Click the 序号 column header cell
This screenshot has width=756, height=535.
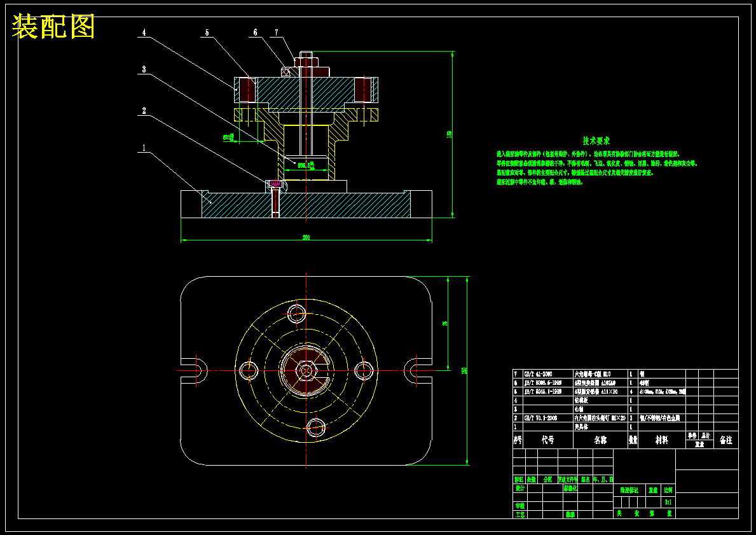(x=518, y=440)
